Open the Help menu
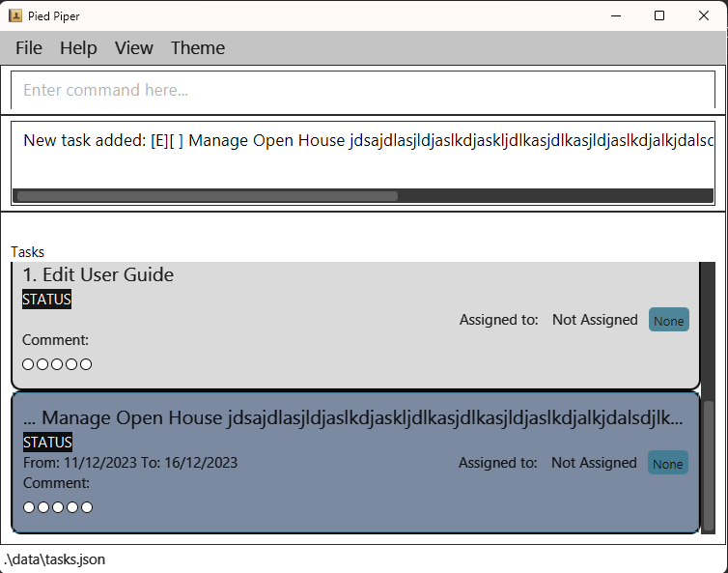 [78, 48]
